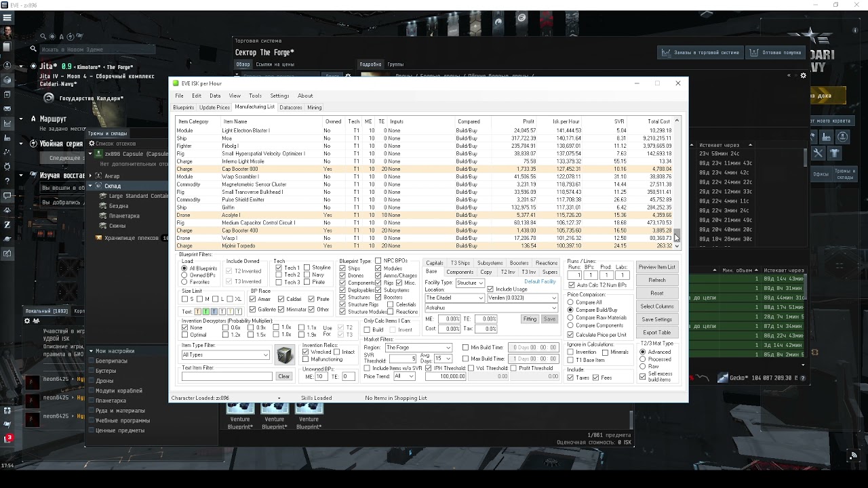868x488 pixels.
Task: Open the Mail envelope icon in EVE sidebar
Action: [x=7, y=108]
